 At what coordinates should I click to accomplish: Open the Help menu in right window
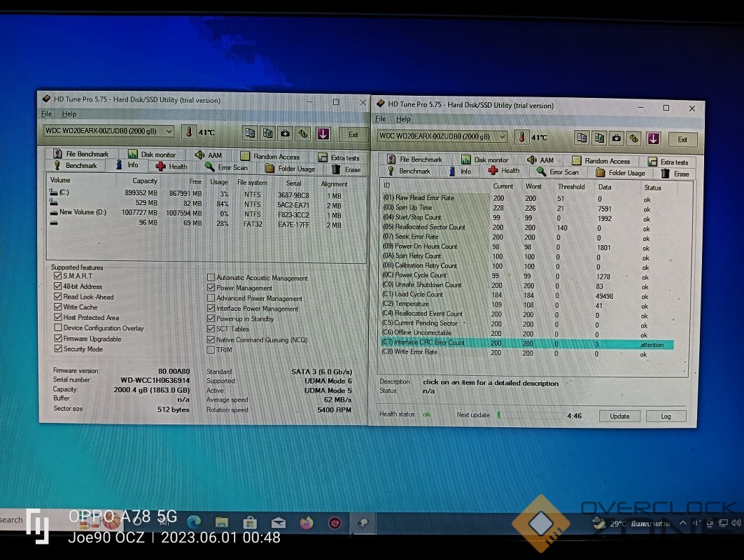click(x=403, y=119)
